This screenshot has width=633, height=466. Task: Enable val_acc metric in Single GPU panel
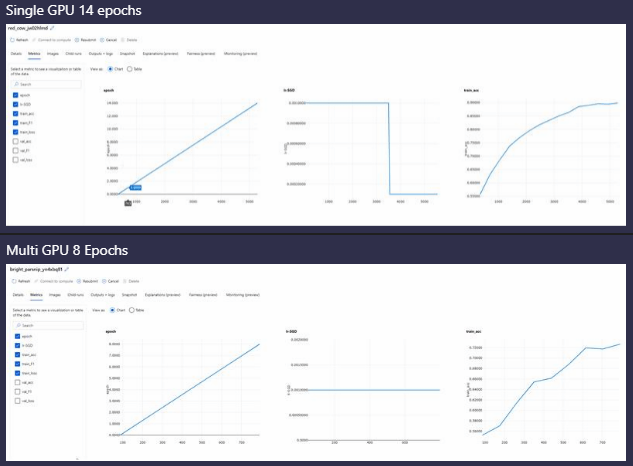click(x=15, y=141)
